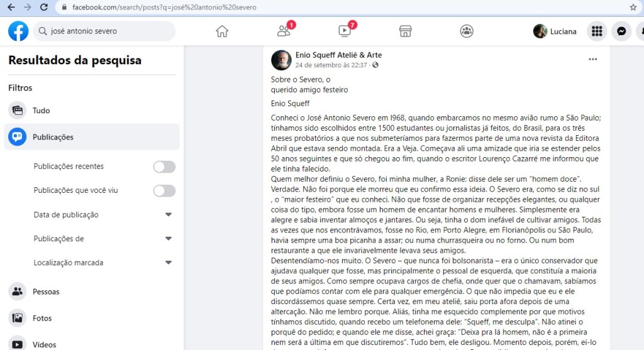Open the Watch video icon
Image resolution: width=644 pixels, height=350 pixels.
click(345, 30)
